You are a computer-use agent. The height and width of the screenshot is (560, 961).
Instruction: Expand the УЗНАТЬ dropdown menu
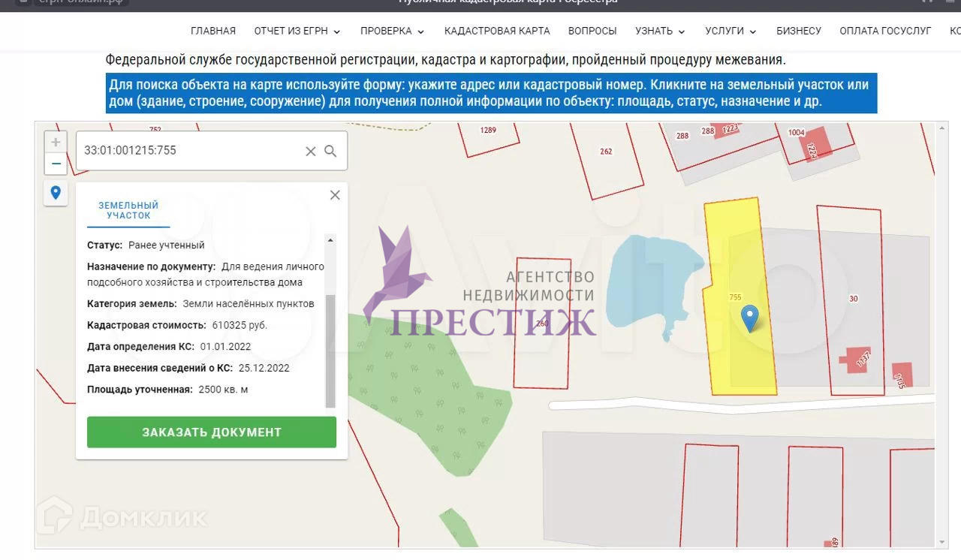(661, 31)
